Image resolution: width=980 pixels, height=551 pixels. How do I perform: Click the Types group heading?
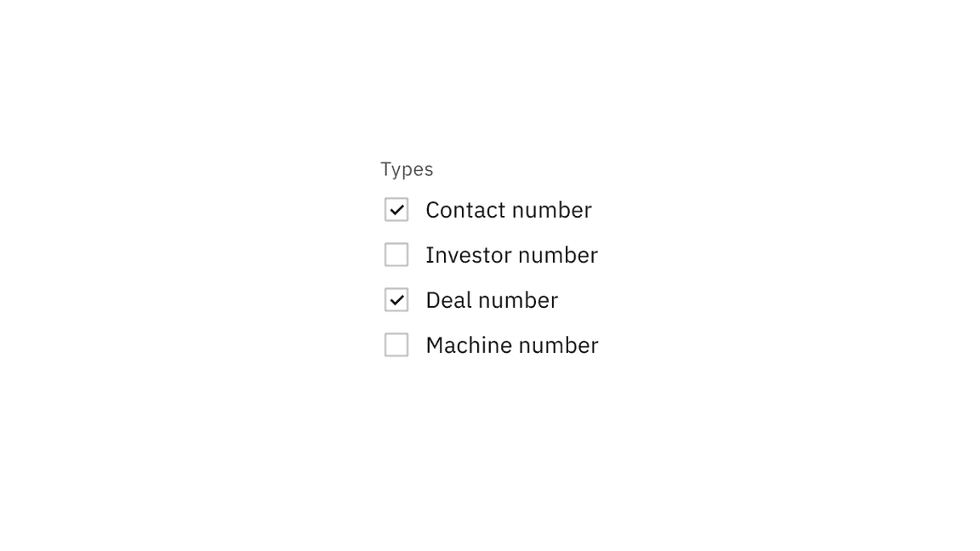407,169
